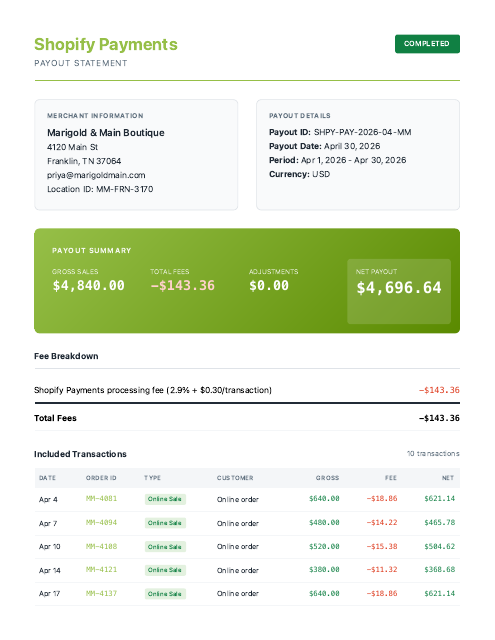Viewport: 495px width, 640px height.
Task: Sort by the TYPE column header
Action: click(152, 478)
